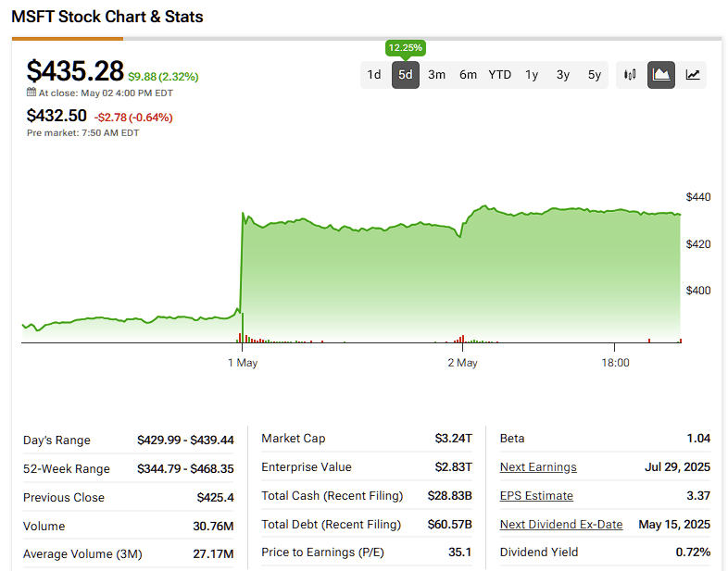This screenshot has height=571, width=728.
Task: Open the Next Dividend Ex-Date link
Action: (561, 525)
